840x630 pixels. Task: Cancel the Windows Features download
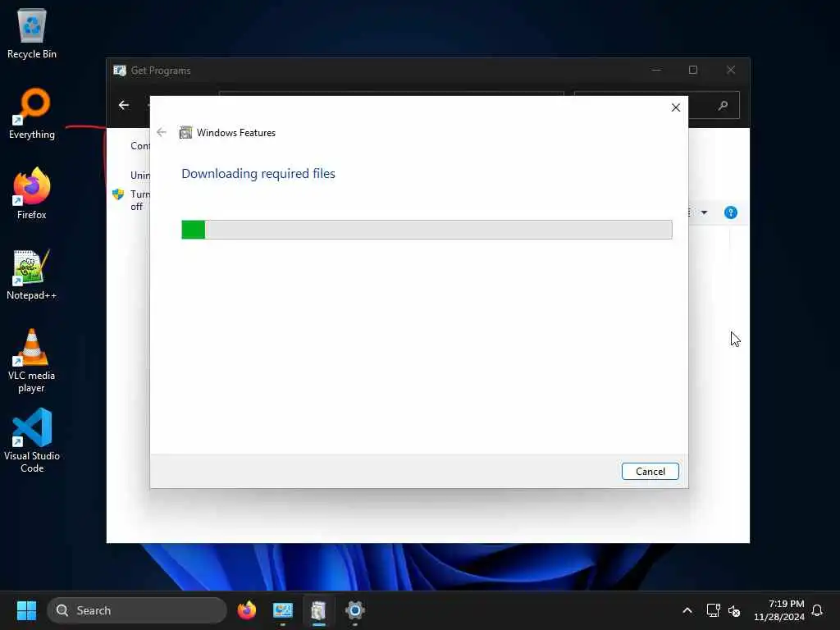pyautogui.click(x=650, y=472)
